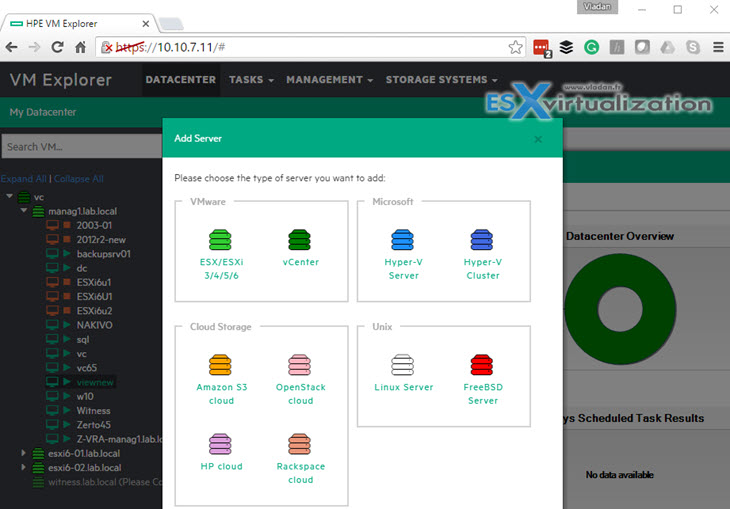
Task: Go back in the browser
Action: pyautogui.click(x=12, y=47)
